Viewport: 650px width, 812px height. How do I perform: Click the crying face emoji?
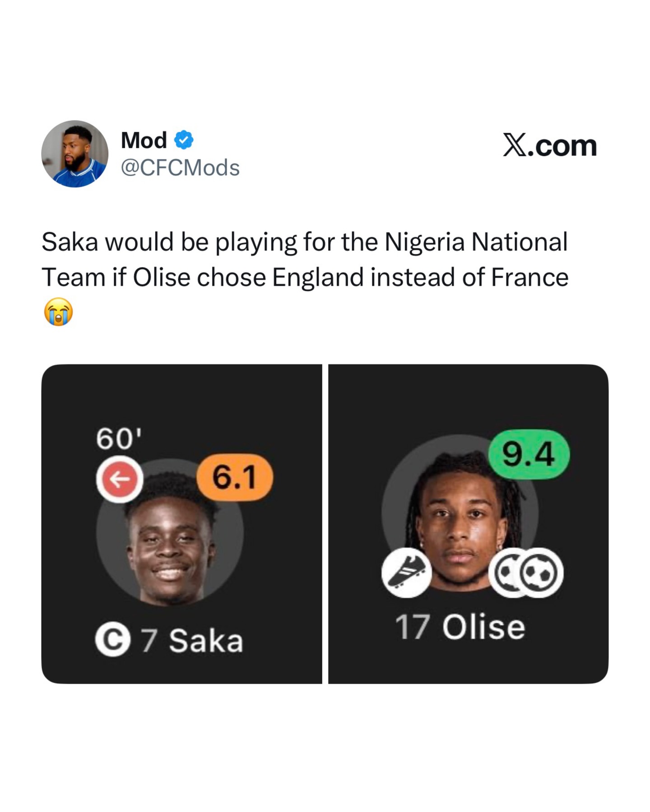click(x=58, y=311)
